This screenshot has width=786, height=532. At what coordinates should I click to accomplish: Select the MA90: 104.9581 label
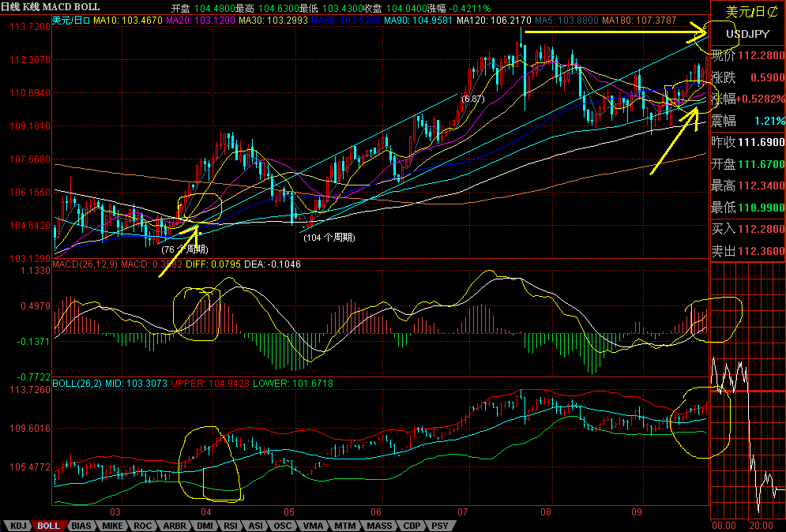419,21
